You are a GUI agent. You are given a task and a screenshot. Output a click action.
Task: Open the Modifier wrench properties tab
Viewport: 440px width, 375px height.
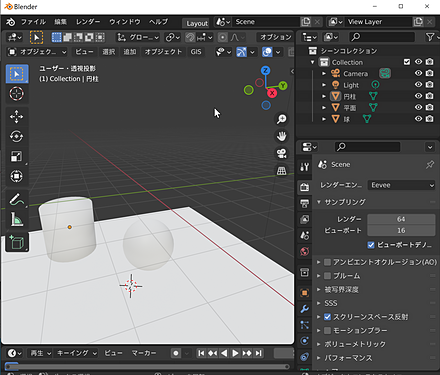click(304, 309)
